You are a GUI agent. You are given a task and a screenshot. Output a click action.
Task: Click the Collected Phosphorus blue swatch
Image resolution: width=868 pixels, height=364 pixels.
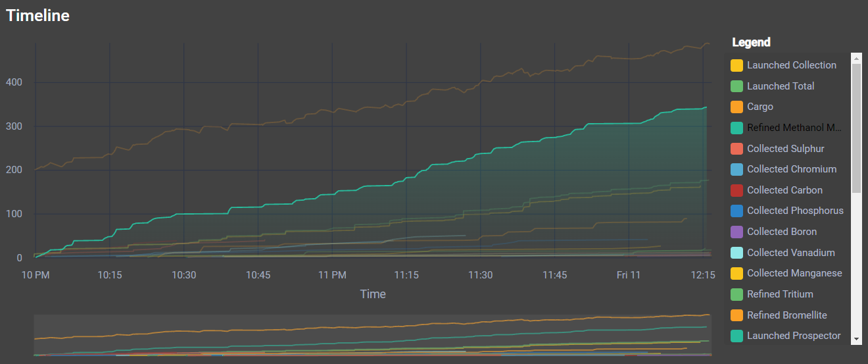pos(737,211)
